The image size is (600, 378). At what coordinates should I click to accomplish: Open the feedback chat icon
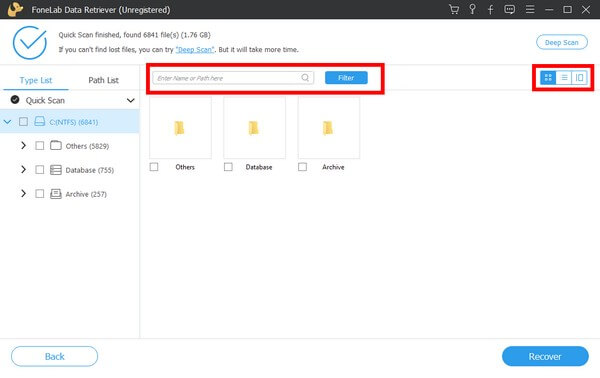pyautogui.click(x=509, y=10)
